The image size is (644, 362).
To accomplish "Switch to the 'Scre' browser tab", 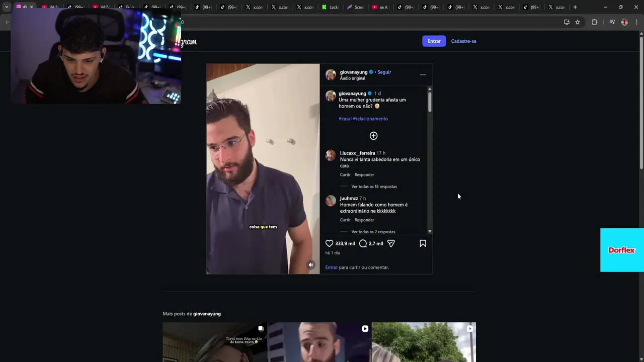I will click(356, 7).
